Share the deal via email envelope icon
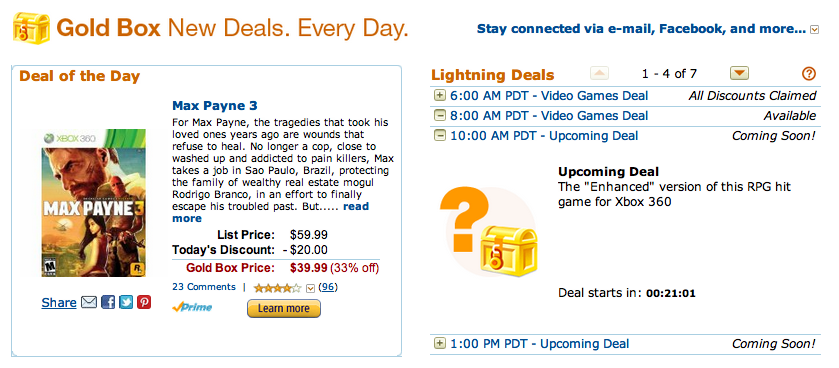This screenshot has width=839, height=368. click(x=89, y=303)
